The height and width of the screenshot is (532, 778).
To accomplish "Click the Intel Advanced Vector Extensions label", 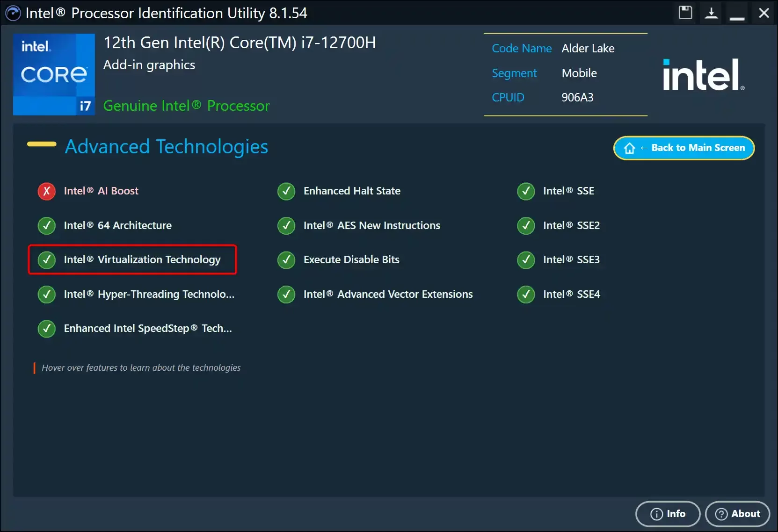I will [x=388, y=294].
